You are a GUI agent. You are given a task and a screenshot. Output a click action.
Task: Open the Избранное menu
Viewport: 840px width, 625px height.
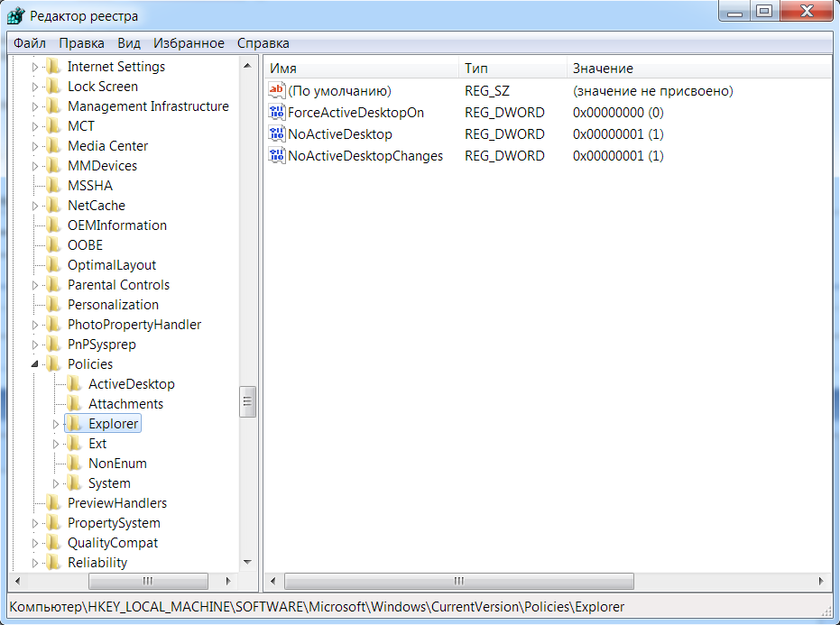[x=189, y=43]
